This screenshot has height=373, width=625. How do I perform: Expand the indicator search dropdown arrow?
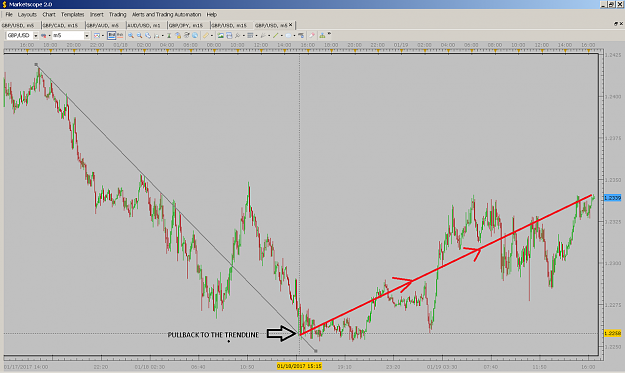[244, 35]
